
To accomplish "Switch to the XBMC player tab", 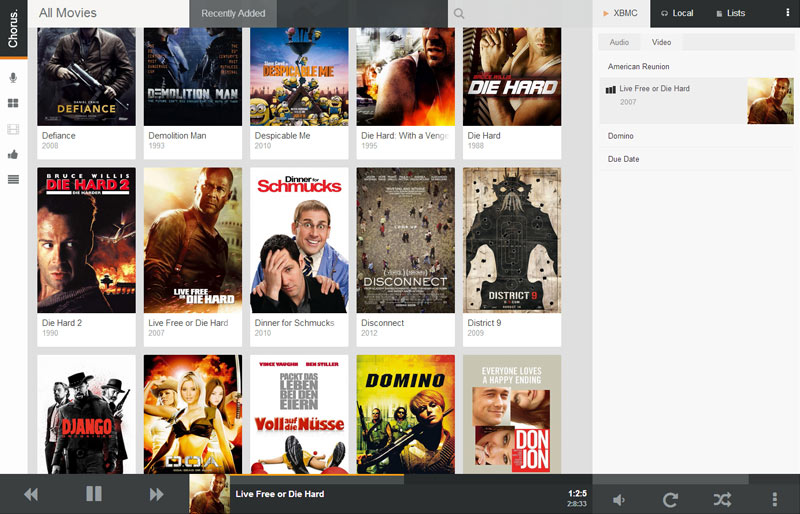I will pyautogui.click(x=621, y=13).
